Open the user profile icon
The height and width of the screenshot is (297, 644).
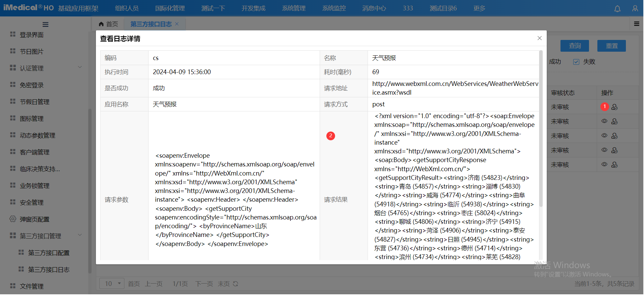pos(635,9)
